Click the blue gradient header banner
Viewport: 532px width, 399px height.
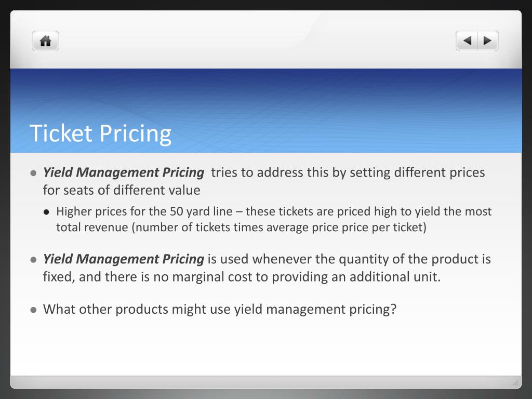pos(266,111)
